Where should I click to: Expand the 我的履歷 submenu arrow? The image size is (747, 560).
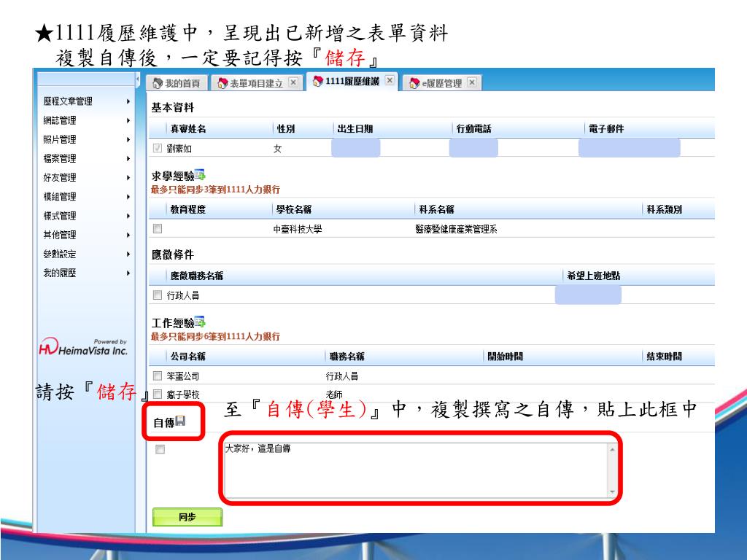pos(128,273)
